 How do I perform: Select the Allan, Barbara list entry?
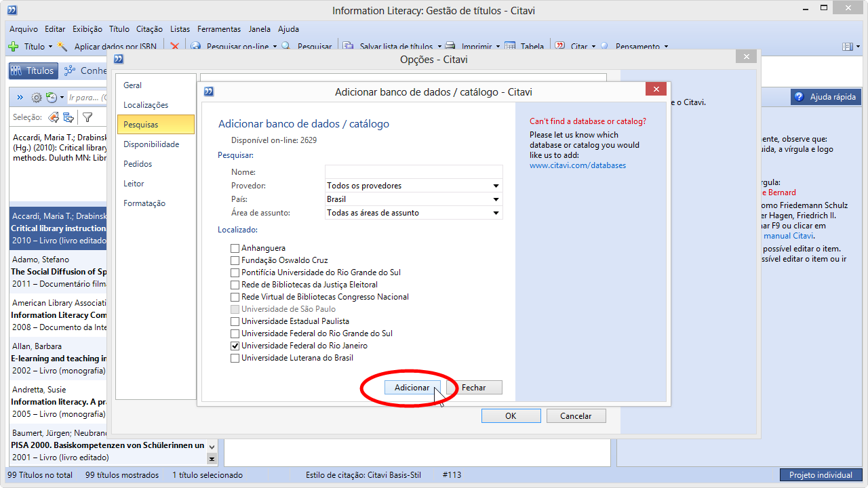[58, 359]
